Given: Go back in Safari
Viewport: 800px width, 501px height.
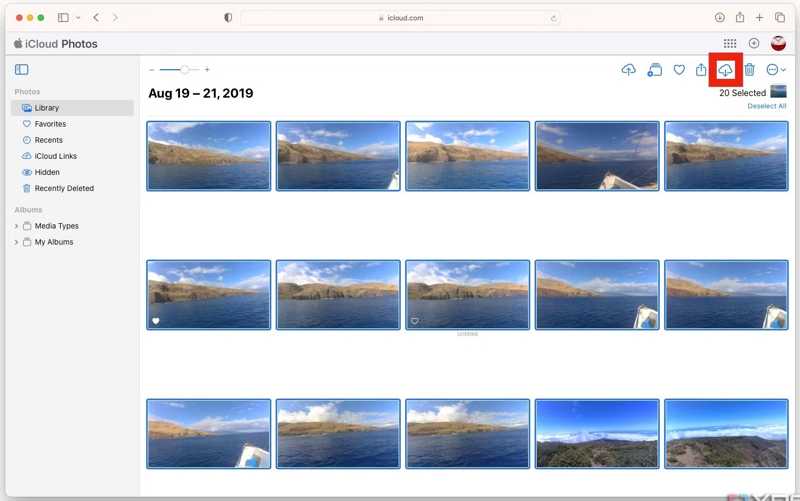Looking at the screenshot, I should (x=96, y=18).
